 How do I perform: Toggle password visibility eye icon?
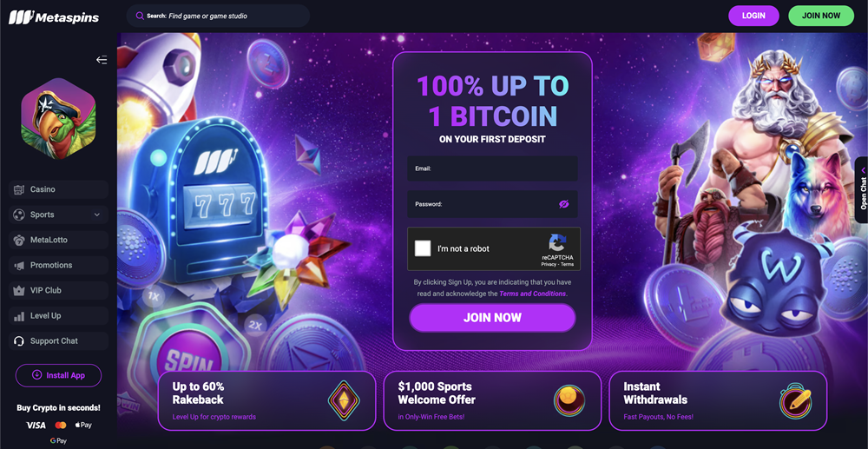coord(563,204)
